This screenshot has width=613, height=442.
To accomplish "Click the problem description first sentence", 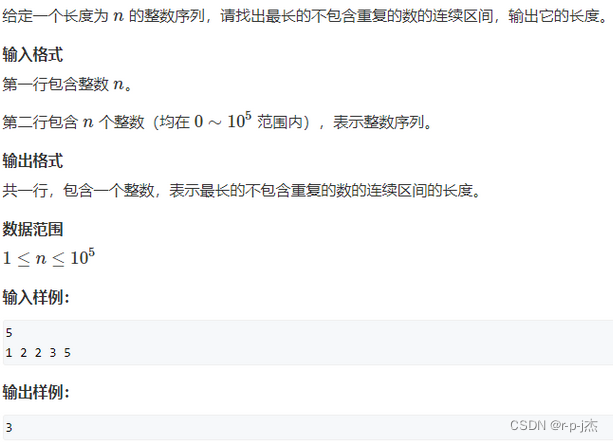I will [x=305, y=16].
